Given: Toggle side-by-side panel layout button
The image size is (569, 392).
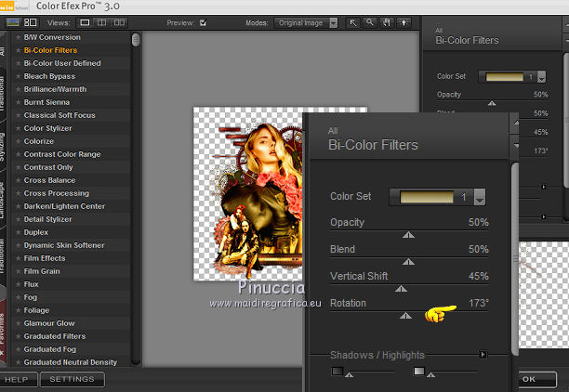Looking at the screenshot, I should click(x=31, y=20).
